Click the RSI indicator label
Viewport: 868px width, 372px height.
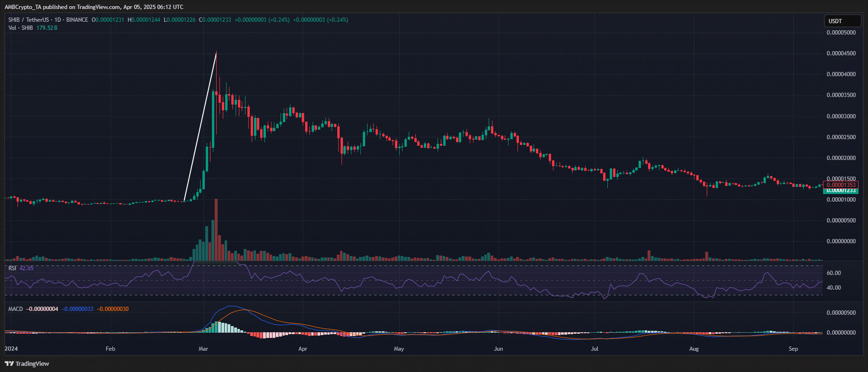pyautogui.click(x=12, y=268)
